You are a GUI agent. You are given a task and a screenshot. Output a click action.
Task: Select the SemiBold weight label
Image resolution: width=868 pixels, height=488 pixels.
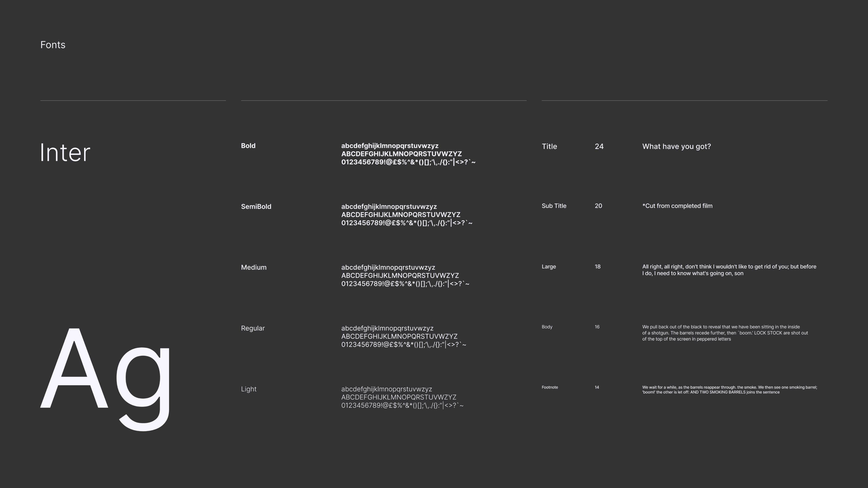tap(256, 206)
